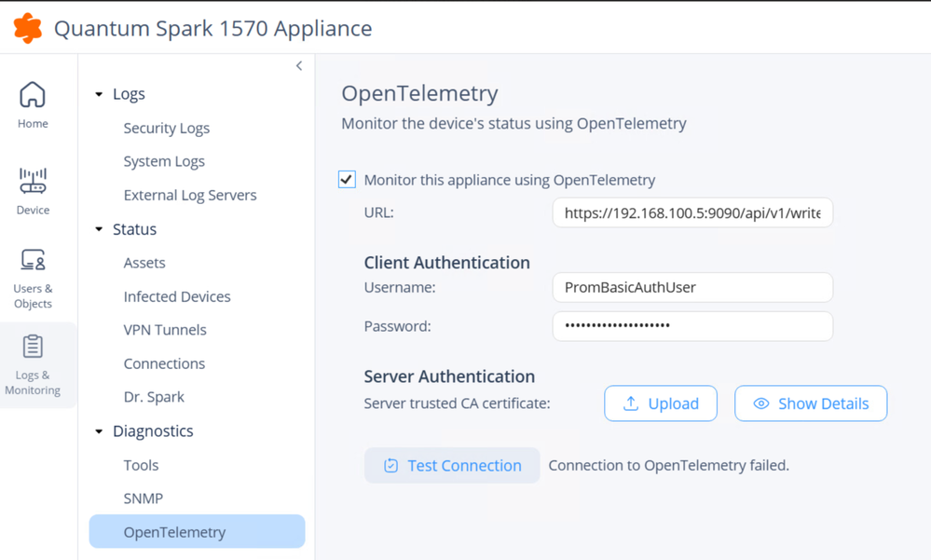Go to the Assets status page
Image resolution: width=931 pixels, height=560 pixels.
pos(144,263)
